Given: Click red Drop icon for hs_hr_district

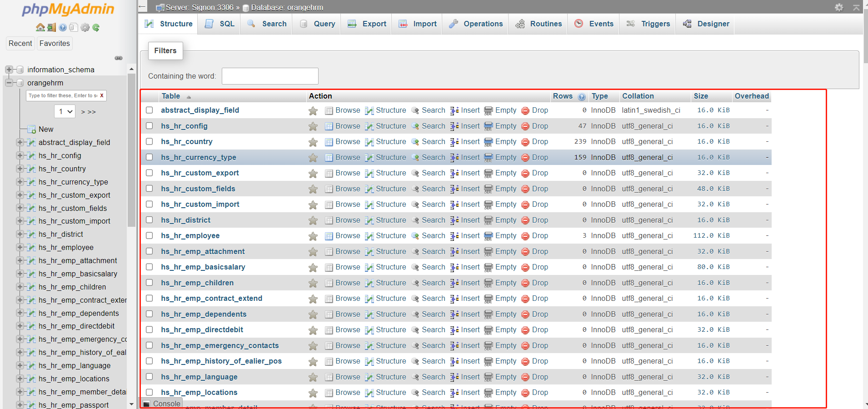Looking at the screenshot, I should point(525,220).
